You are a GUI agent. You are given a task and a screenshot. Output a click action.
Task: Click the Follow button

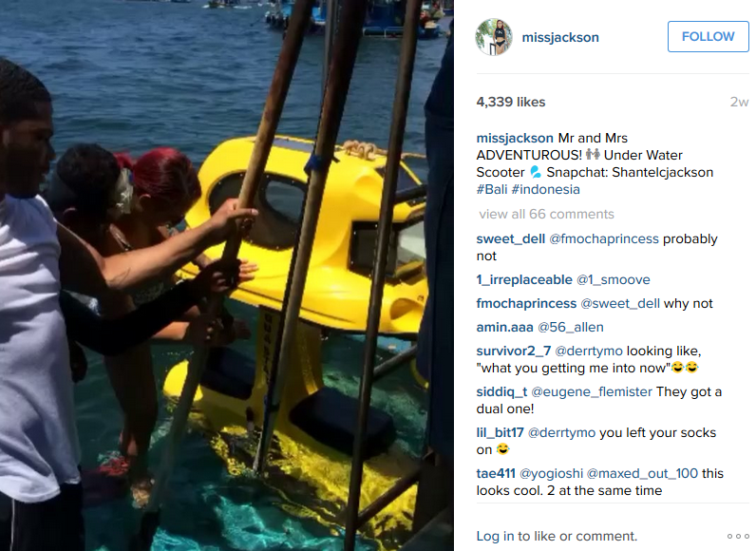click(x=708, y=37)
